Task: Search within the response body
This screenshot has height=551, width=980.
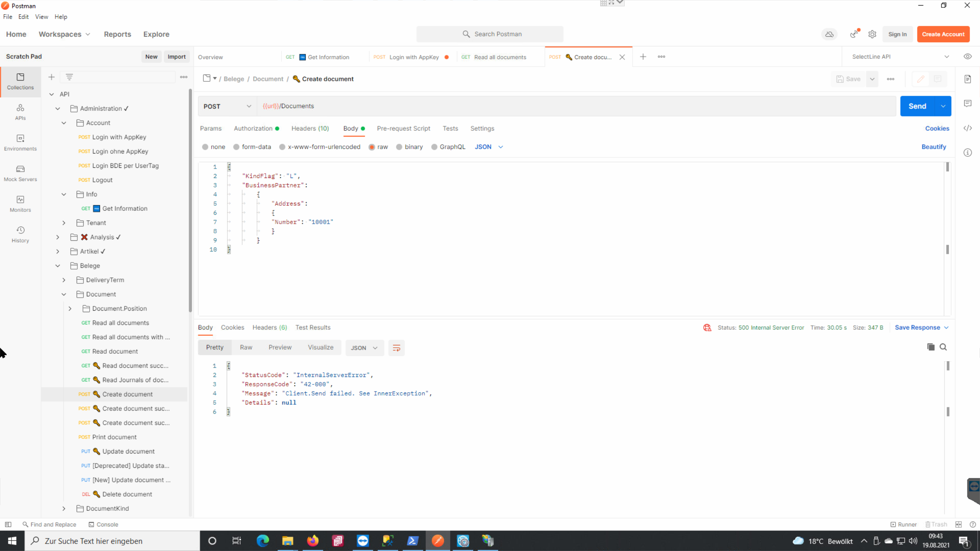Action: coord(944,347)
